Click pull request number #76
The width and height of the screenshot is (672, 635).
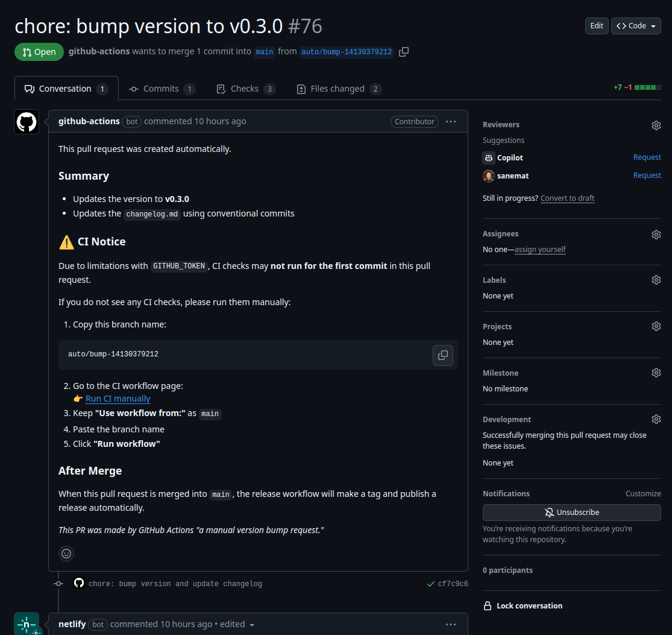click(305, 26)
